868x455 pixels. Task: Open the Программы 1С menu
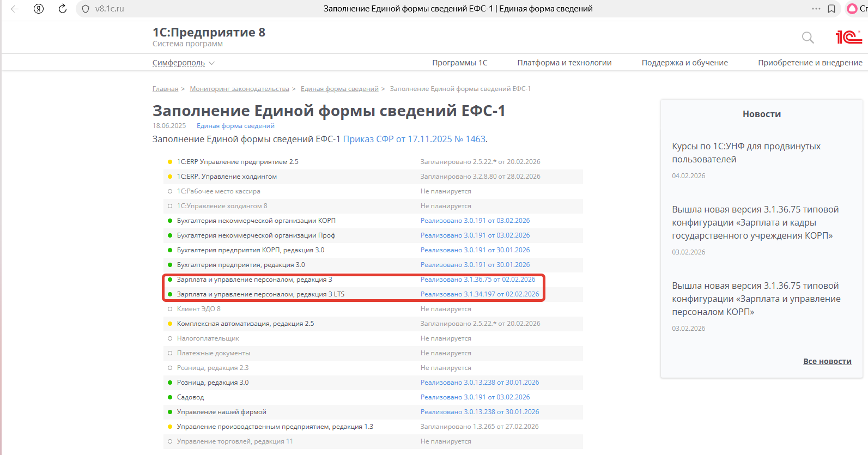pyautogui.click(x=459, y=63)
